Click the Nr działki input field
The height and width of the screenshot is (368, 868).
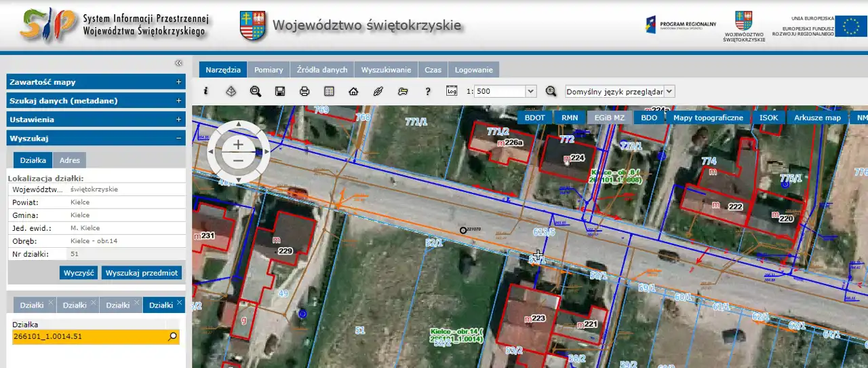click(125, 253)
